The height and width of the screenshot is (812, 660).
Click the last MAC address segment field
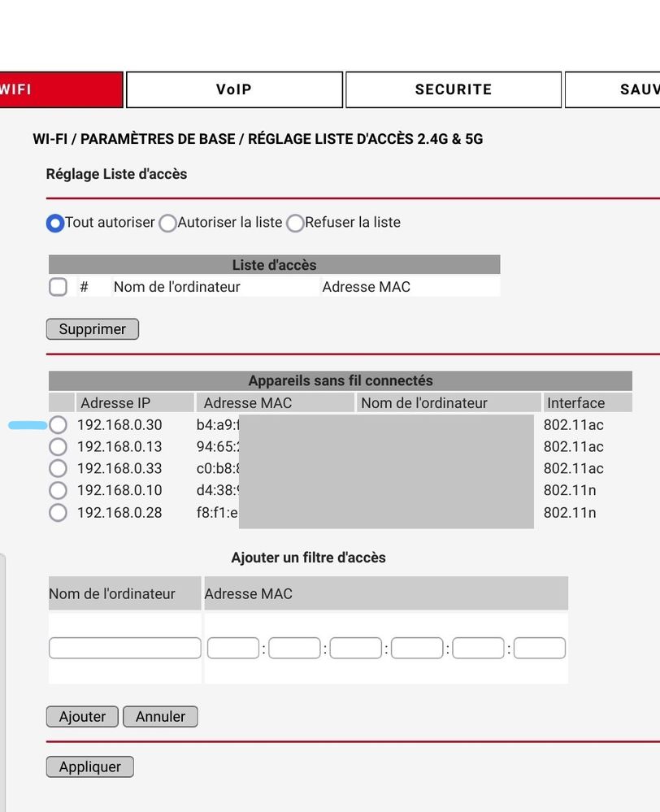[x=539, y=647]
